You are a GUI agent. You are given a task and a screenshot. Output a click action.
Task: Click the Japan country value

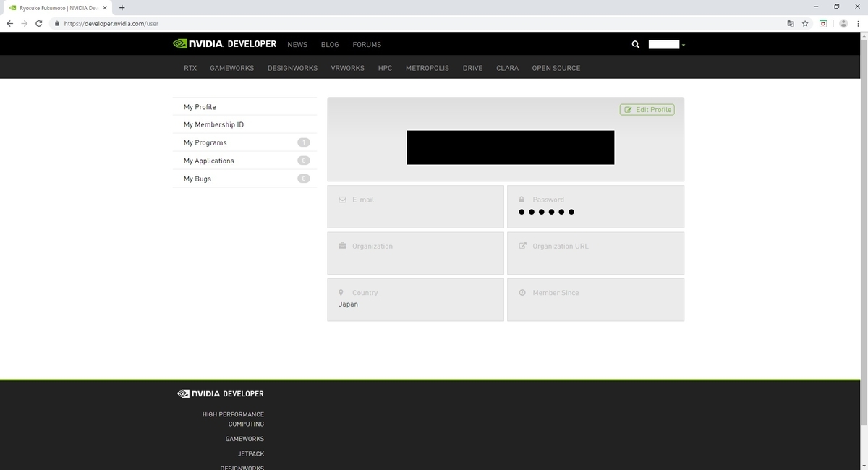tap(348, 304)
